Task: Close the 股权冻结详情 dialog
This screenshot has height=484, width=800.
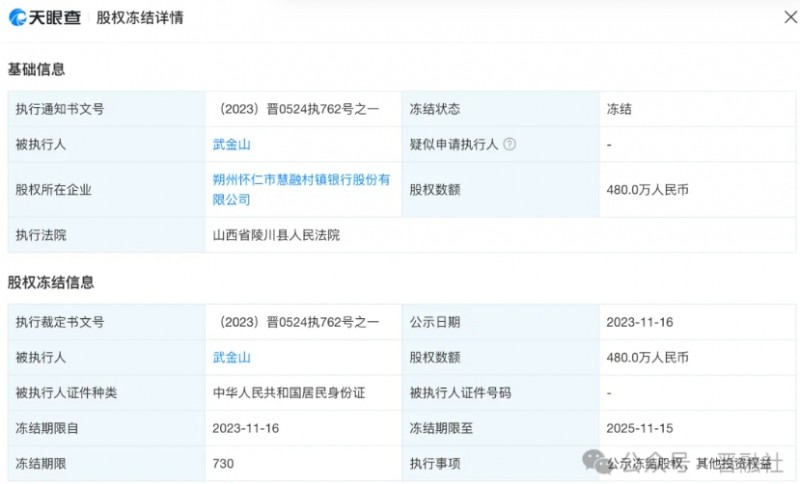Action: [790, 17]
